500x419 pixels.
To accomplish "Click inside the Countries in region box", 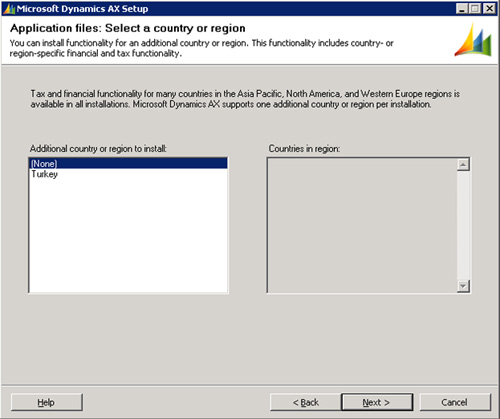I will tap(362, 225).
